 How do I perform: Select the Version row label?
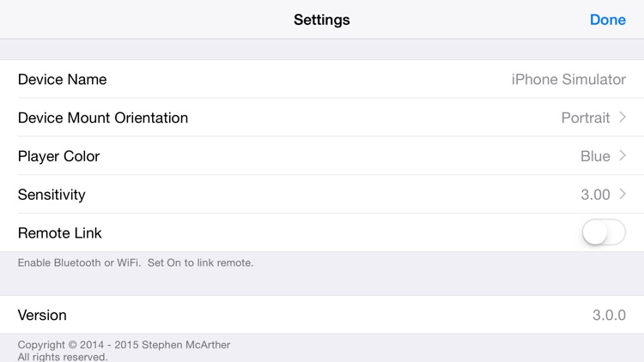(42, 315)
